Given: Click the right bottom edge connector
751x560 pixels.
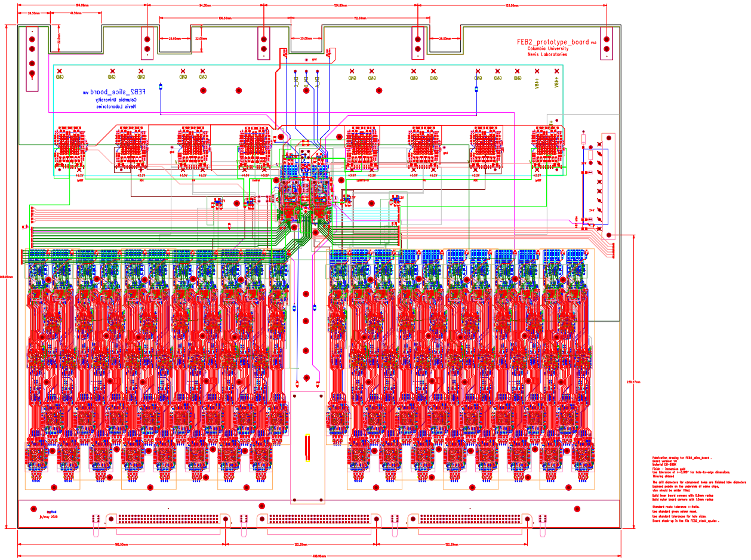Looking at the screenshot, I should click(x=469, y=519).
